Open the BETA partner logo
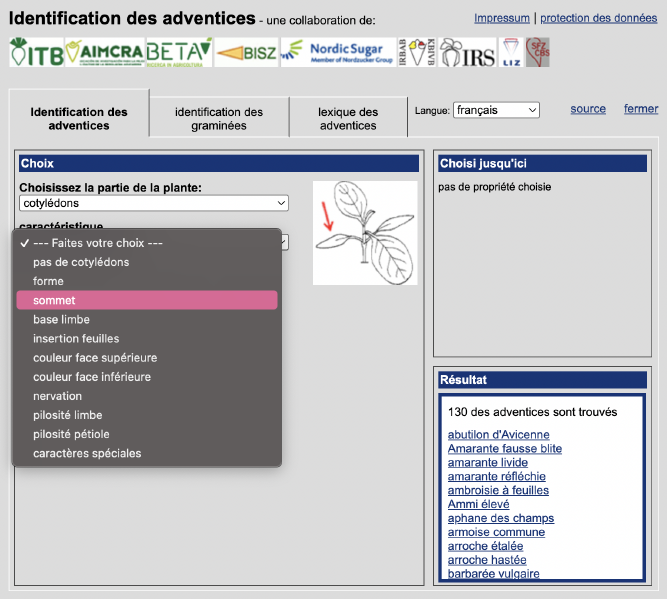 (x=178, y=52)
